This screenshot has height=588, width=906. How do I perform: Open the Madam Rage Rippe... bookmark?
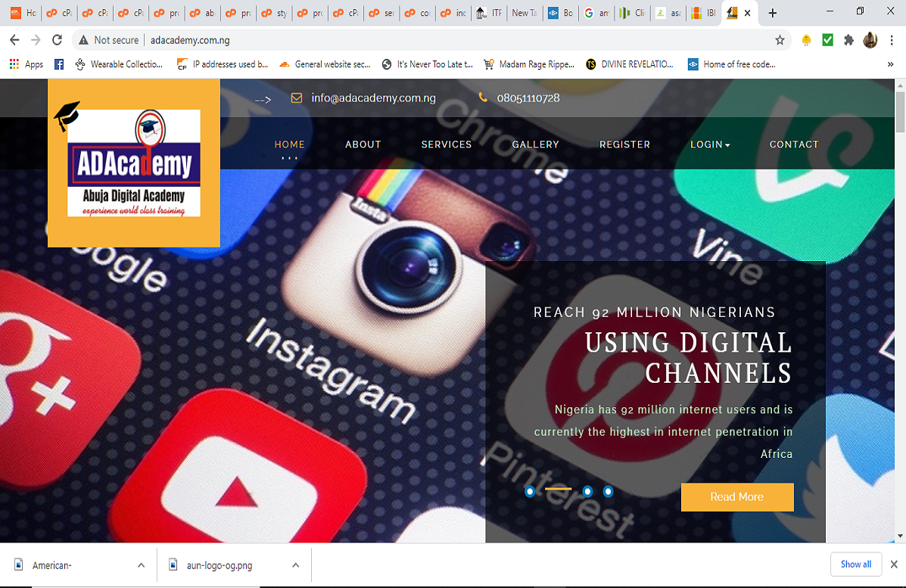click(x=529, y=64)
